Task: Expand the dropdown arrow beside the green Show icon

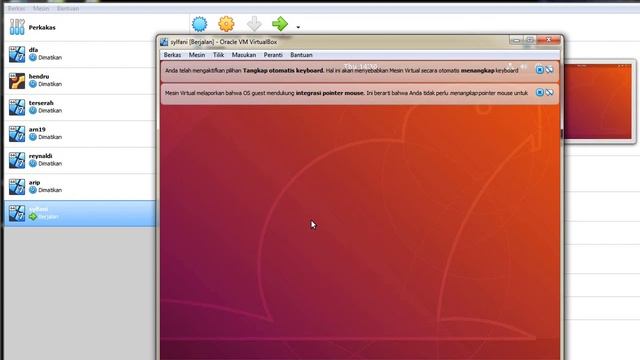Action: [x=298, y=27]
